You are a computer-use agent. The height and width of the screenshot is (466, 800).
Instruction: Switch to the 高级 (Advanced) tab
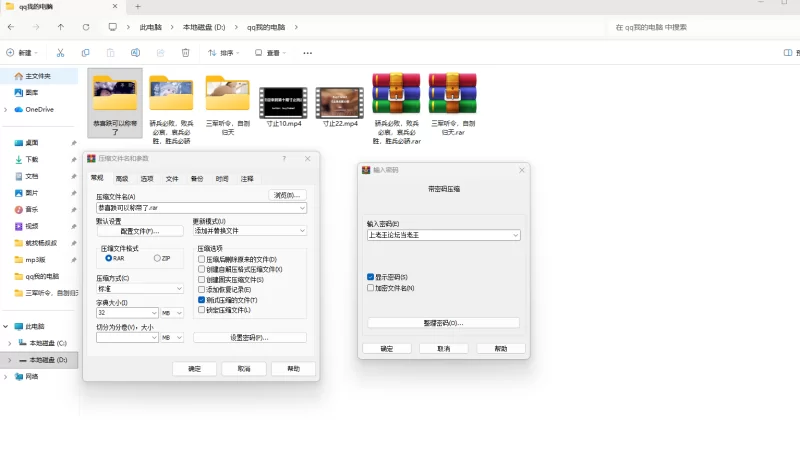122,178
